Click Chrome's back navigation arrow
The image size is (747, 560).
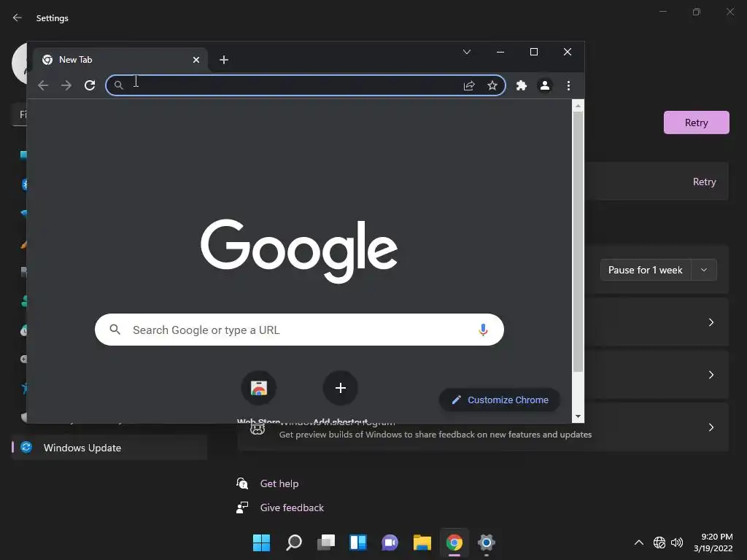pos(43,85)
